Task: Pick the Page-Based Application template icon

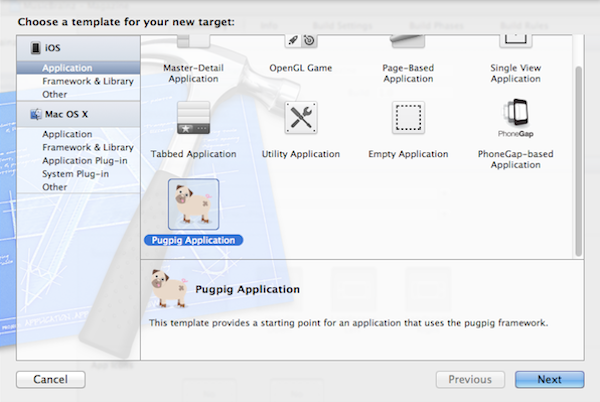Action: coord(408,41)
